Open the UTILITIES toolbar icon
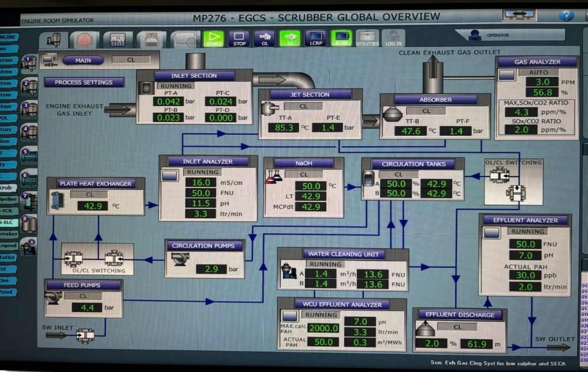Screen dimensions: 588x372 (x=367, y=39)
